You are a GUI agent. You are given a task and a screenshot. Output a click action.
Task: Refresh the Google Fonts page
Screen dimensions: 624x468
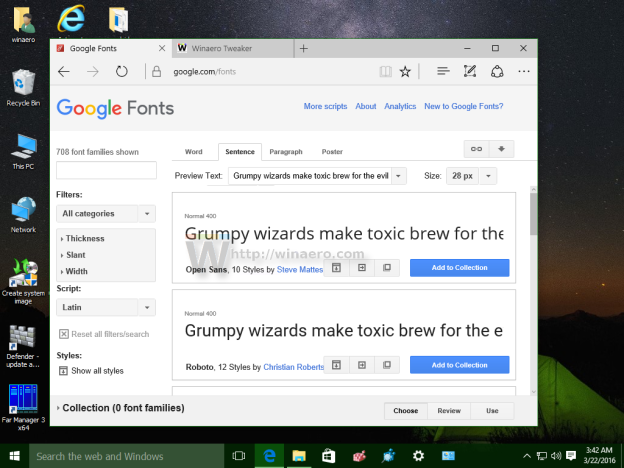tap(122, 72)
